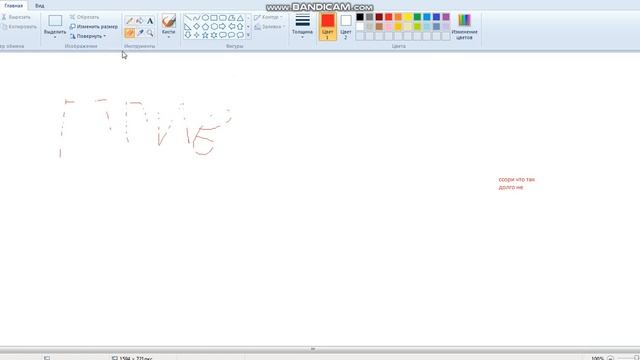Choose the straight Line shape
The height and width of the screenshot is (360, 640).
[188, 18]
